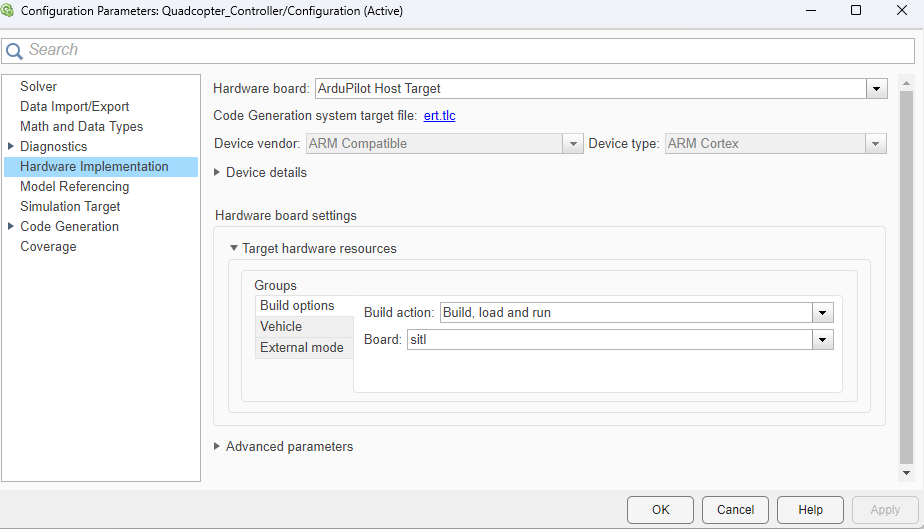The height and width of the screenshot is (529, 924).
Task: Open Help for configuration parameters
Action: coord(810,510)
